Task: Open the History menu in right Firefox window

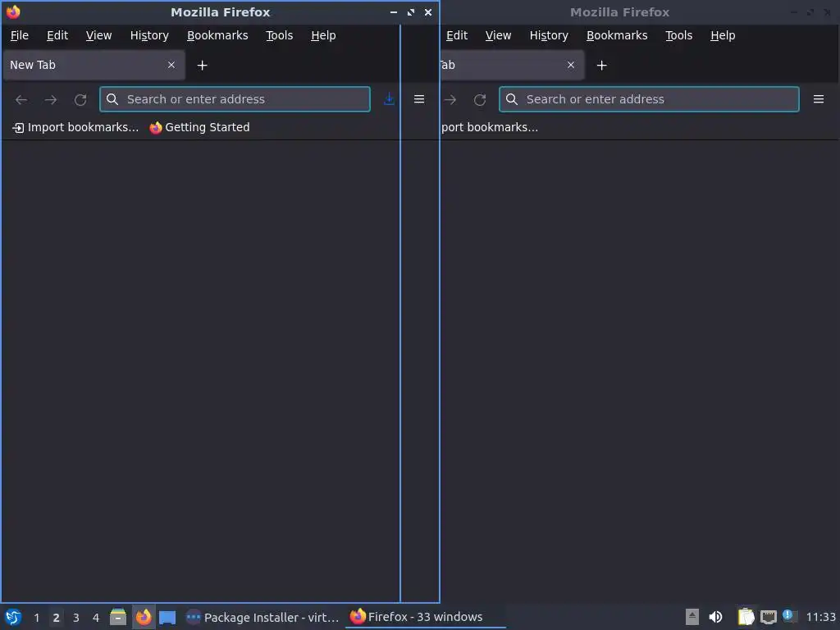Action: click(549, 35)
